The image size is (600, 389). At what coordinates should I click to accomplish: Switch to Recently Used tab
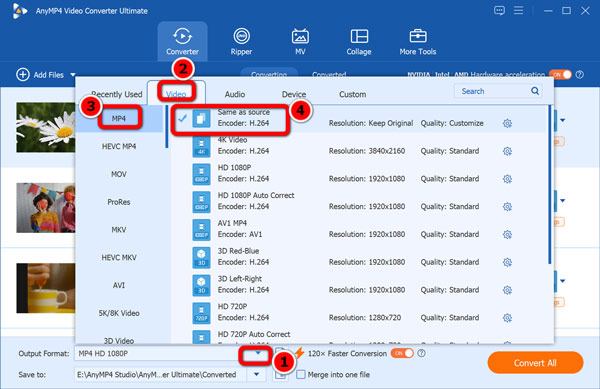tap(116, 94)
